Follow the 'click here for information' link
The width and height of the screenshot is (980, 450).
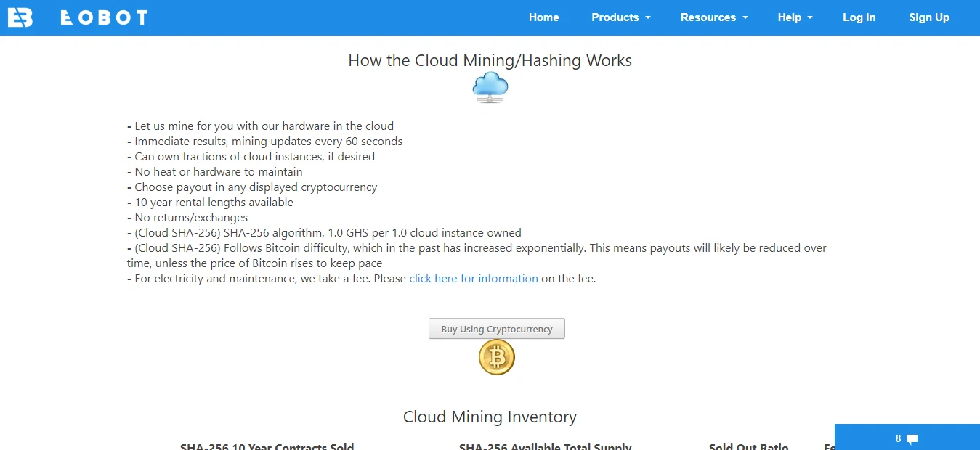tap(474, 279)
